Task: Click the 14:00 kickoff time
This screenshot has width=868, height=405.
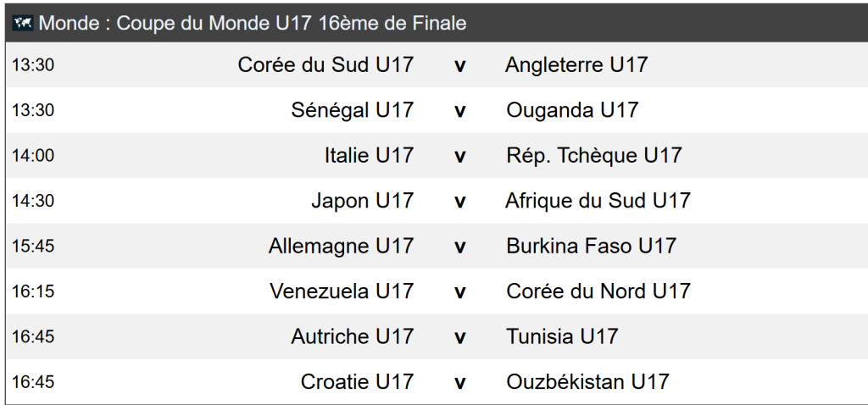Action: (33, 156)
